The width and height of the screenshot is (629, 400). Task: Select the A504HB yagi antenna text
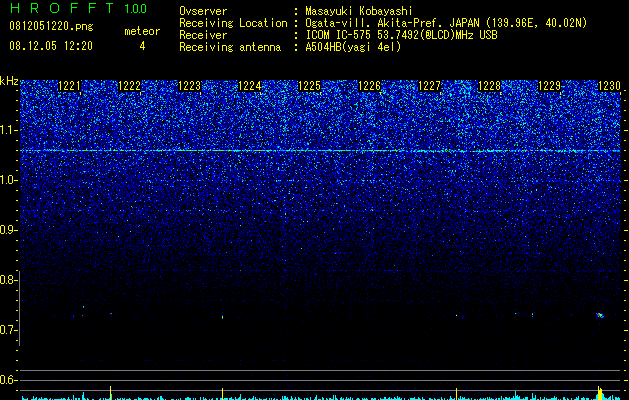[353, 47]
